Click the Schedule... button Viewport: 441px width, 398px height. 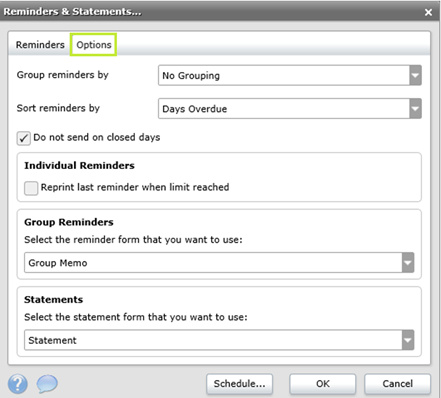[239, 384]
